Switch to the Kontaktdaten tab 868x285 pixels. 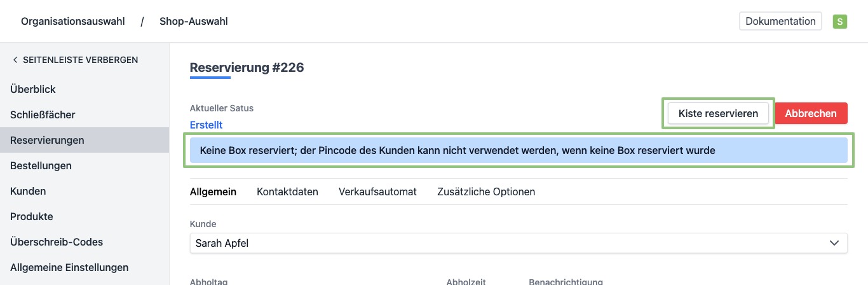click(287, 191)
